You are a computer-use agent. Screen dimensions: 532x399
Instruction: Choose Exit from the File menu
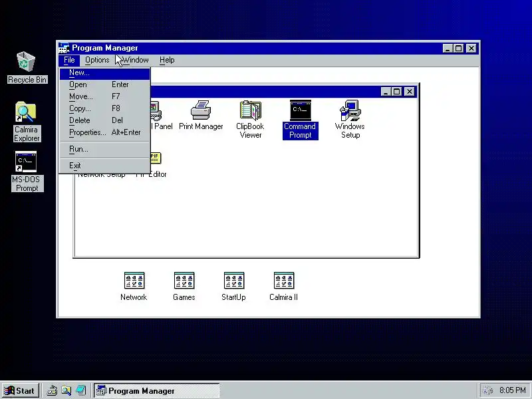click(104, 166)
